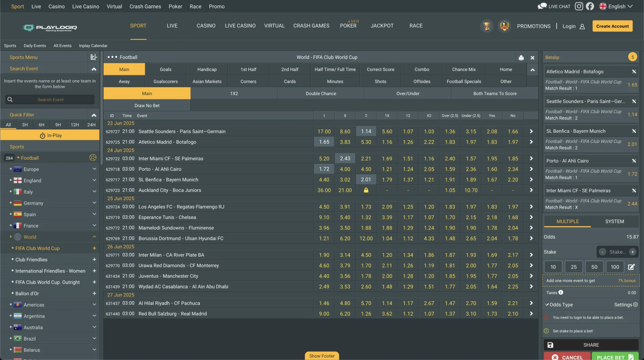This screenshot has height=360, width=644.
Task: Click the laurel badge icon beside Promotions
Action: tap(504, 26)
